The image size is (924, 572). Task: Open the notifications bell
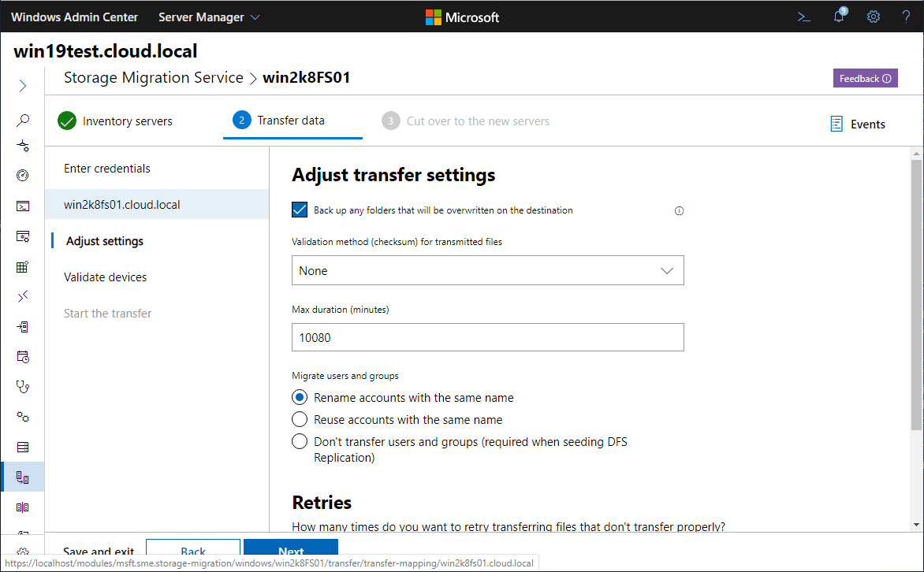(x=839, y=17)
